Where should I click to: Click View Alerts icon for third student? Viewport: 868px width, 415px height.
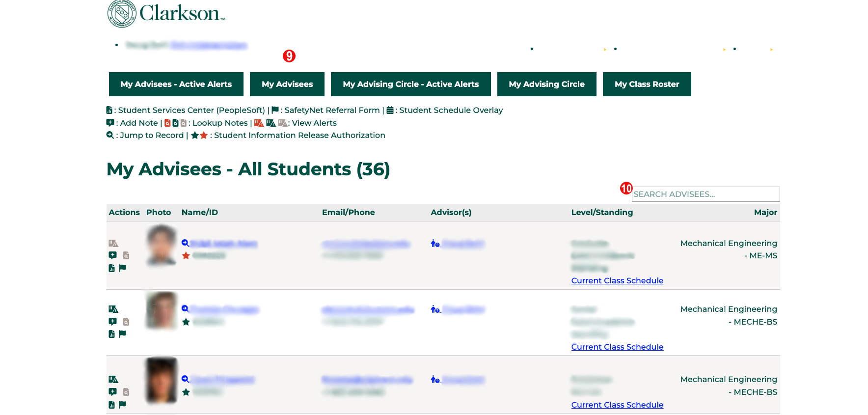pyautogui.click(x=113, y=379)
